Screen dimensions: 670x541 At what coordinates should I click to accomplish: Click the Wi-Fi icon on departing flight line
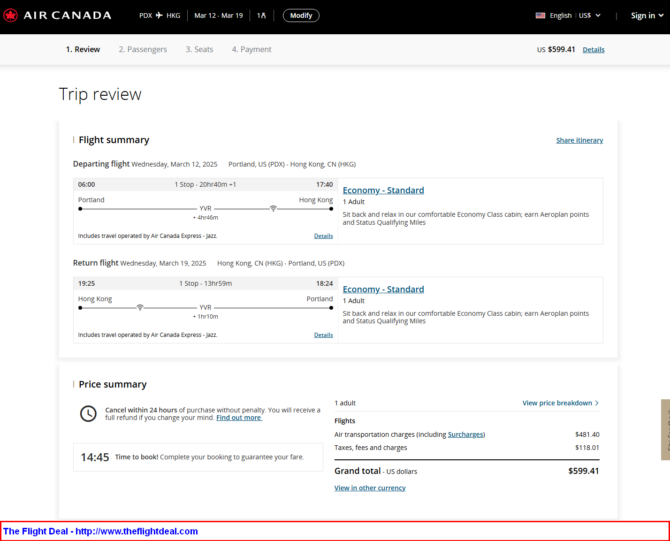[x=273, y=209]
